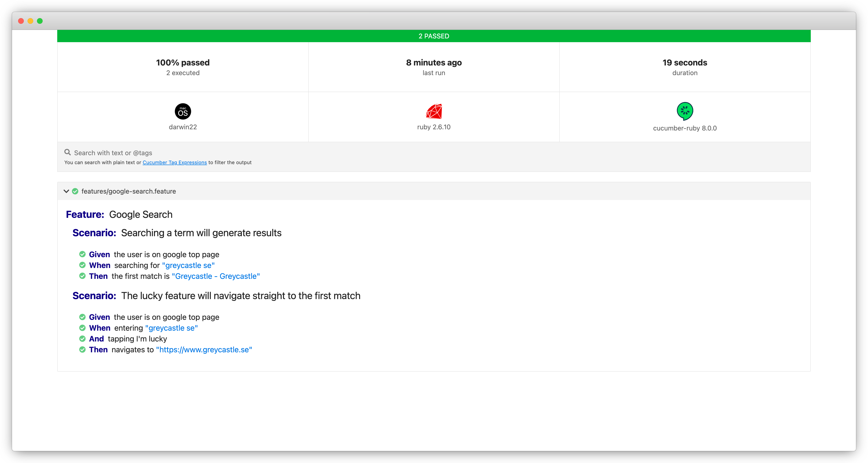The height and width of the screenshot is (463, 868).
Task: Click the '100% passed' summary cell
Action: click(183, 67)
